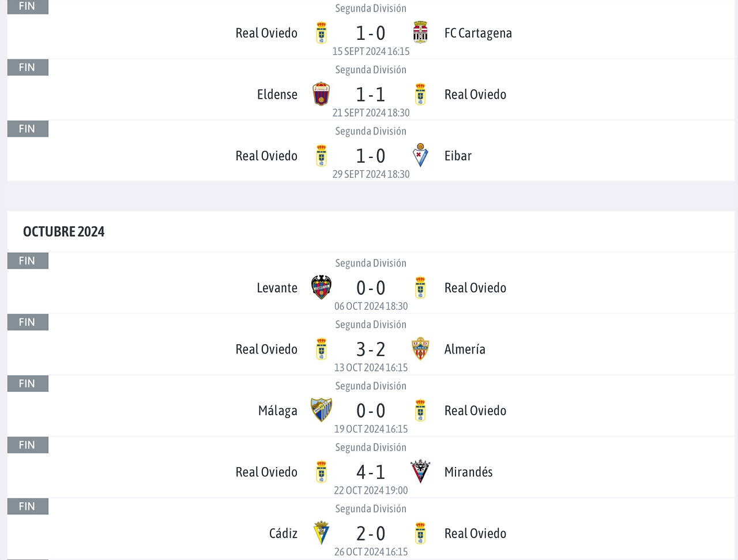Click the Levante club crest
738x560 pixels.
click(x=321, y=287)
